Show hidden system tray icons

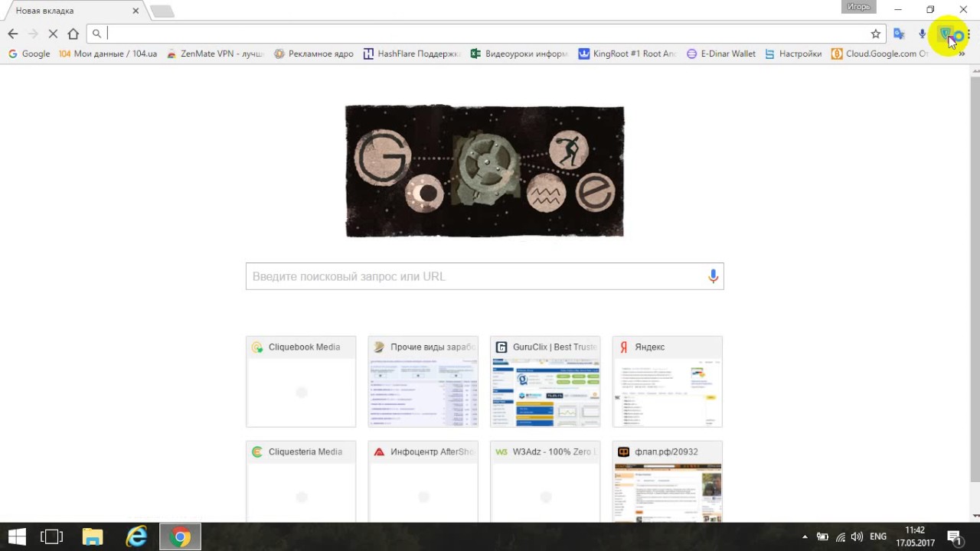click(x=805, y=537)
